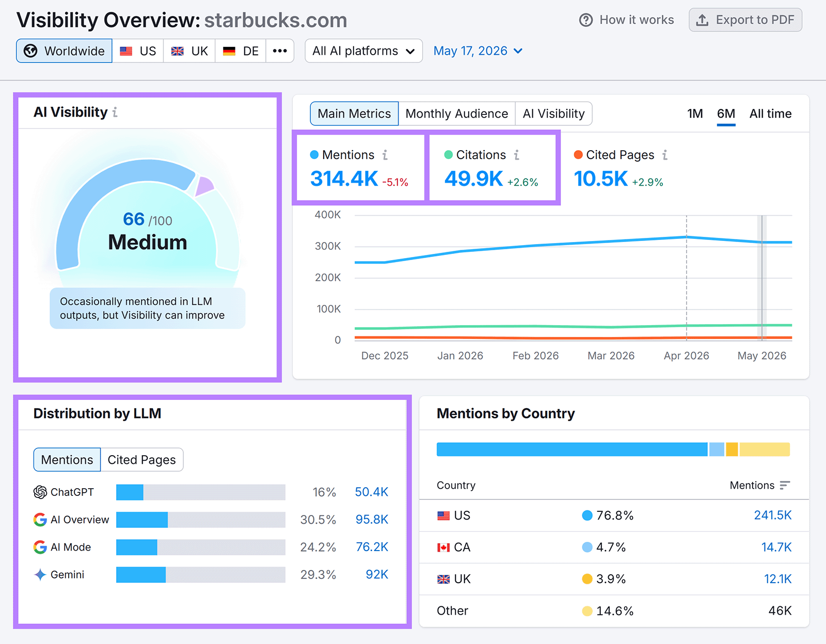Open CA 14.7K mentions link

click(776, 548)
